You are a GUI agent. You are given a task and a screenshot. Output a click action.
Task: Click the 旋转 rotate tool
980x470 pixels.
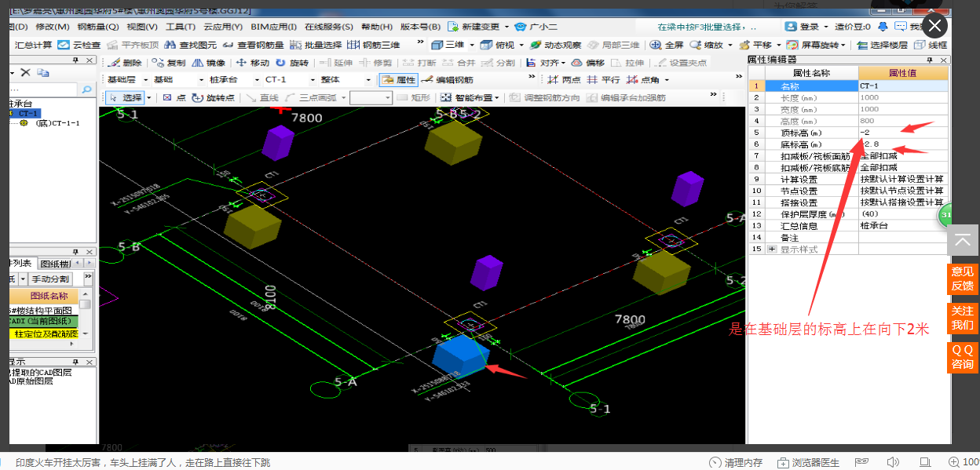[291, 62]
